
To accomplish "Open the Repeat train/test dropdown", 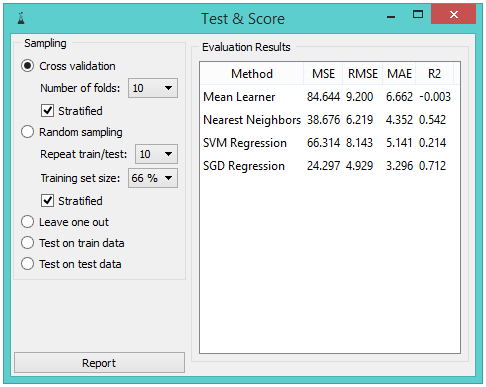I will (x=156, y=154).
